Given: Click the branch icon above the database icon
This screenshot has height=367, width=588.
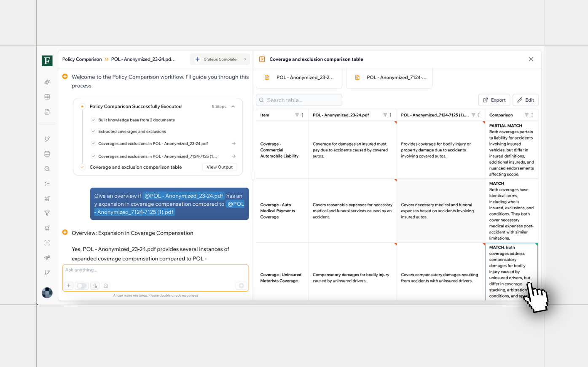Looking at the screenshot, I should [47, 139].
